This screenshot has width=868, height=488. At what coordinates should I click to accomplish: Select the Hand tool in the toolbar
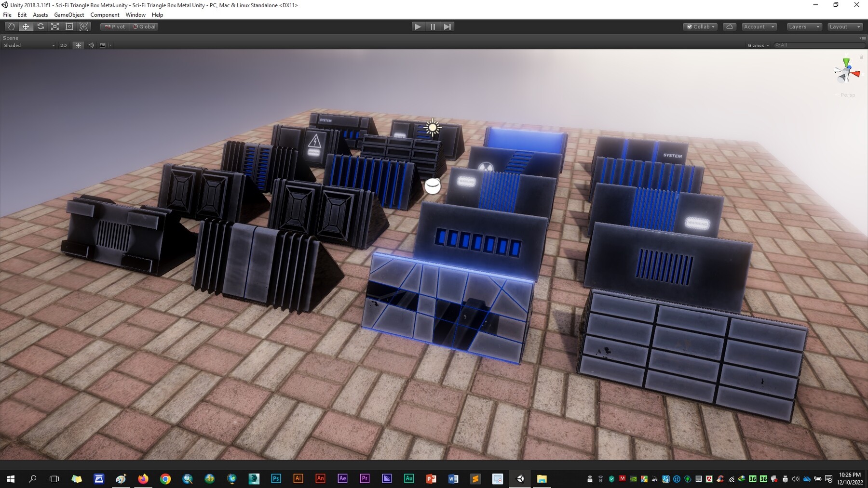11,26
